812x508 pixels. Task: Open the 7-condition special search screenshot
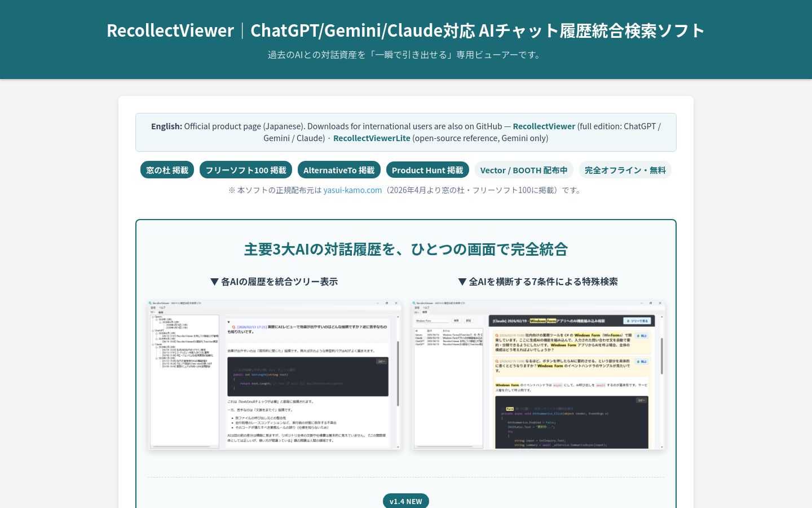538,374
